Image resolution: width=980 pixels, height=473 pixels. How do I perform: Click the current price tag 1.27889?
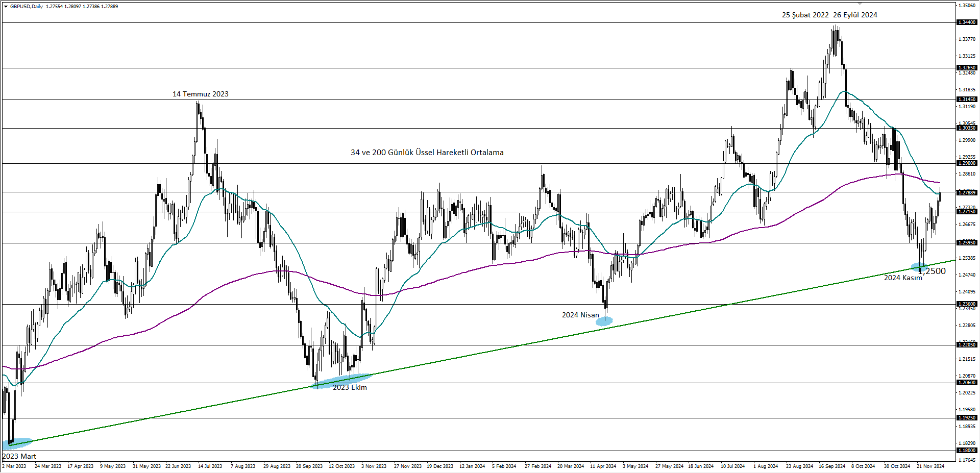pyautogui.click(x=967, y=192)
